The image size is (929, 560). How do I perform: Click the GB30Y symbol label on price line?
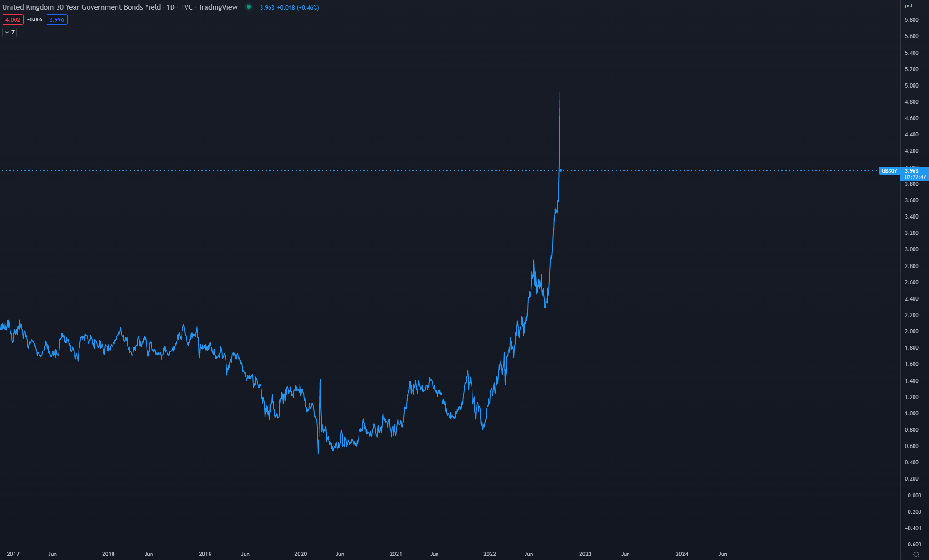[889, 171]
